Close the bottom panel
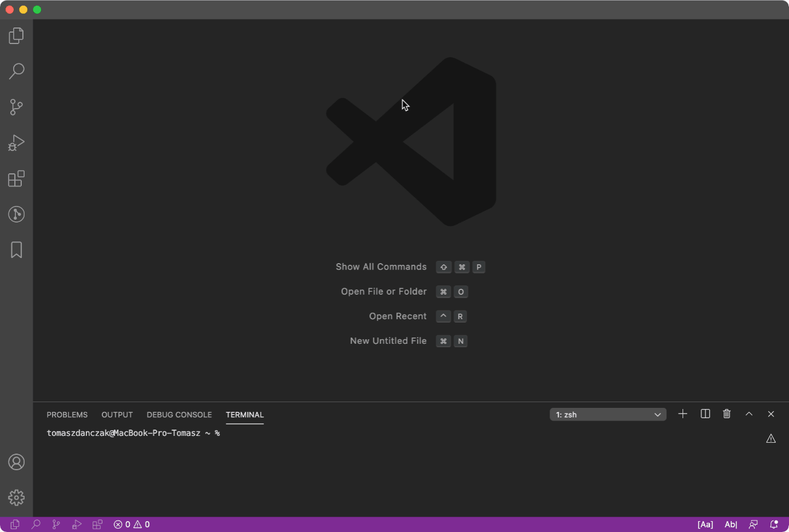789x532 pixels. tap(771, 414)
